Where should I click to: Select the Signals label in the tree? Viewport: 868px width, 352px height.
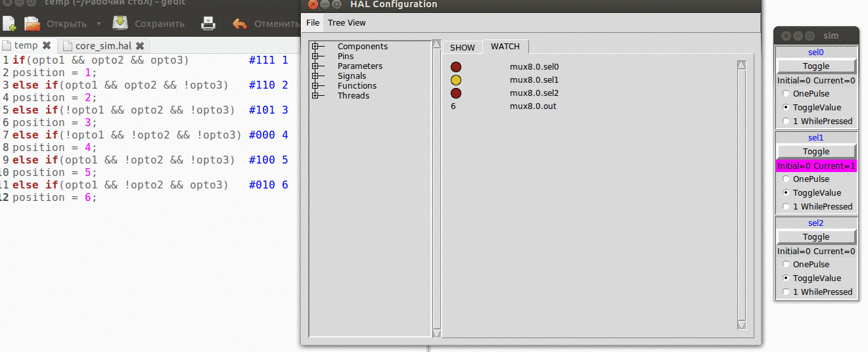pos(352,76)
